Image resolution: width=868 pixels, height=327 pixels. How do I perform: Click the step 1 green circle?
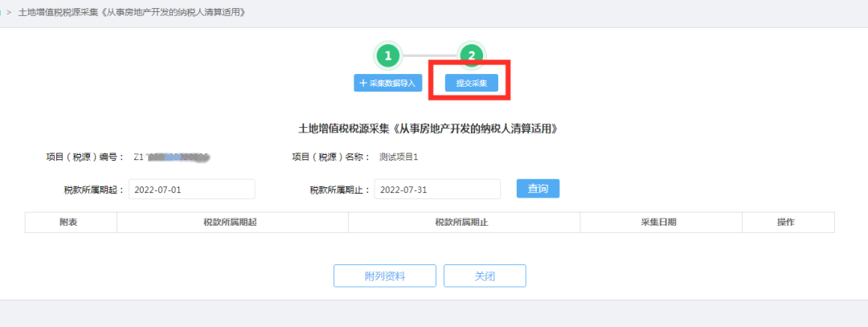coord(388,55)
